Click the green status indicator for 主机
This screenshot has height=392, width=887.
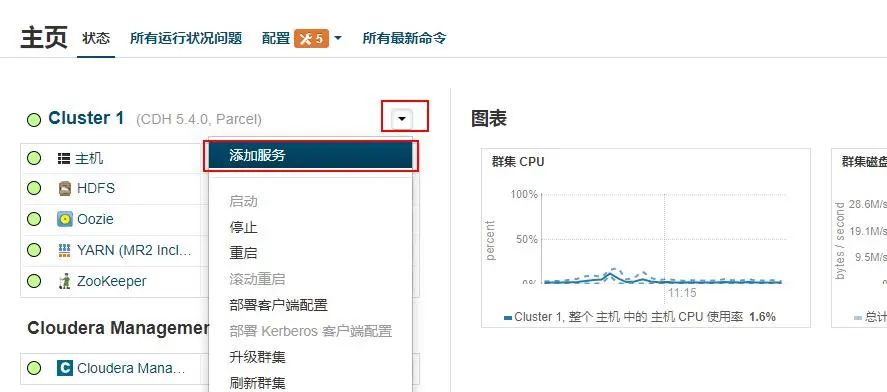click(x=34, y=158)
